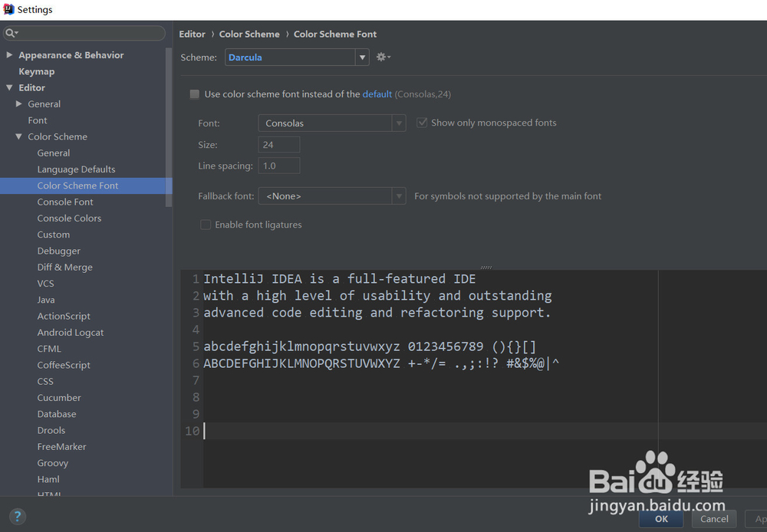Select Java color scheme item
The width and height of the screenshot is (767, 532).
[46, 300]
